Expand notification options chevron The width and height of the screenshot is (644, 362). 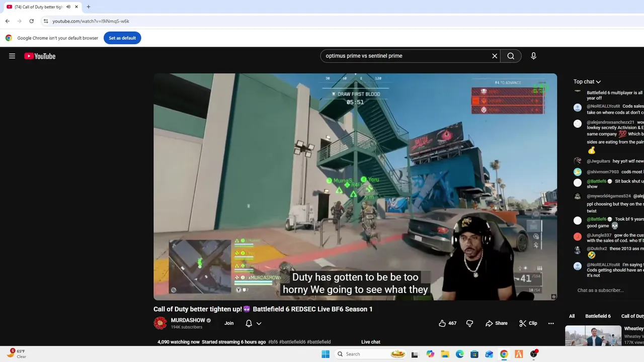[x=259, y=323]
